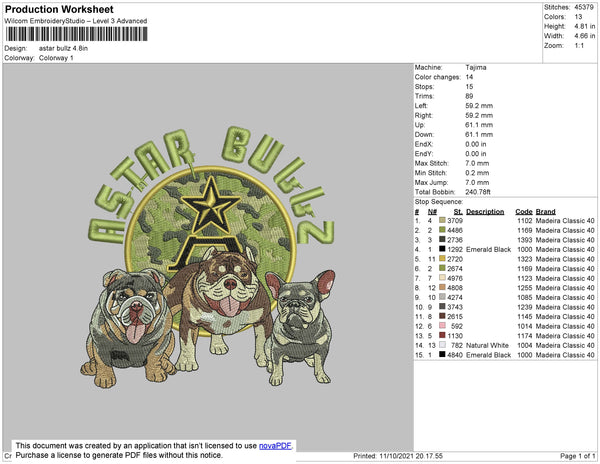Click the pink swatch for stop 12 (592)
The image size is (600, 464).
point(442,326)
